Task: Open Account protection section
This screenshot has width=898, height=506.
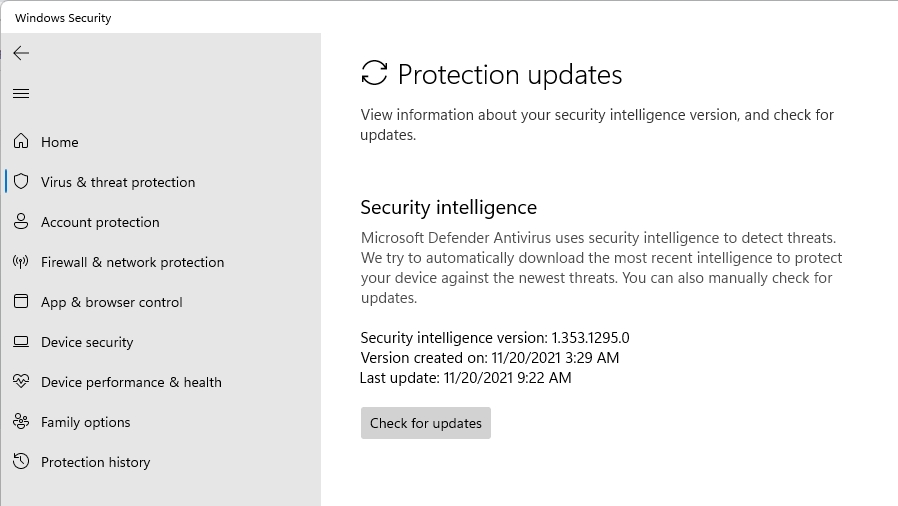Action: tap(100, 222)
